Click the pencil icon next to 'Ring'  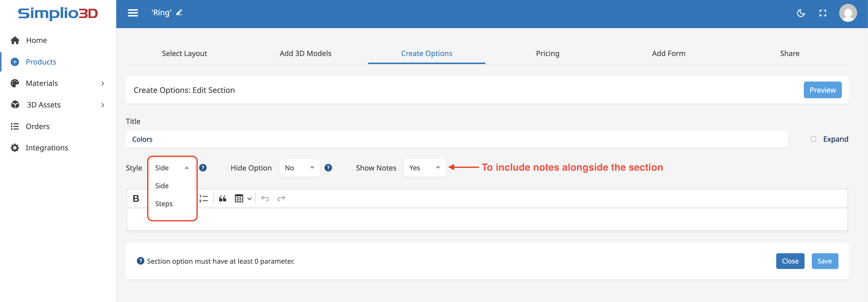(x=179, y=13)
